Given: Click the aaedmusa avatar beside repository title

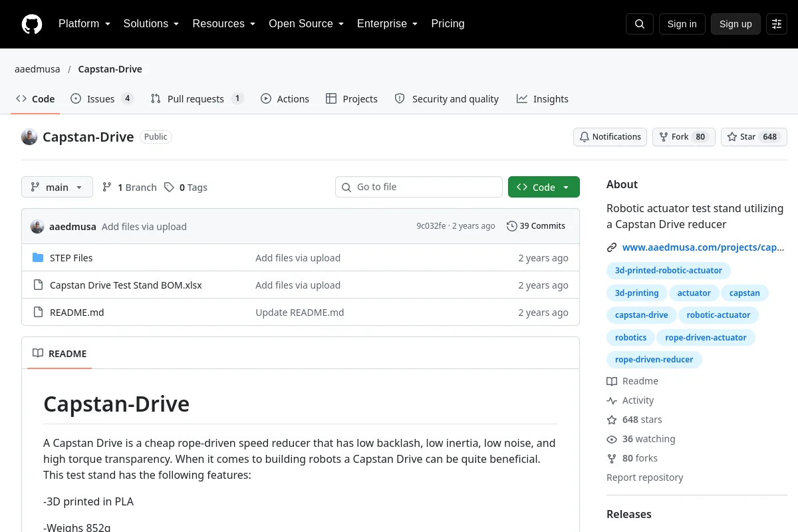Looking at the screenshot, I should point(29,137).
